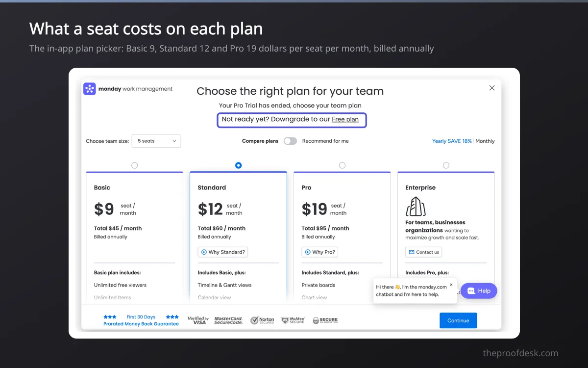588x368 pixels.
Task: Click 'Private boards' feature text
Action: point(318,285)
